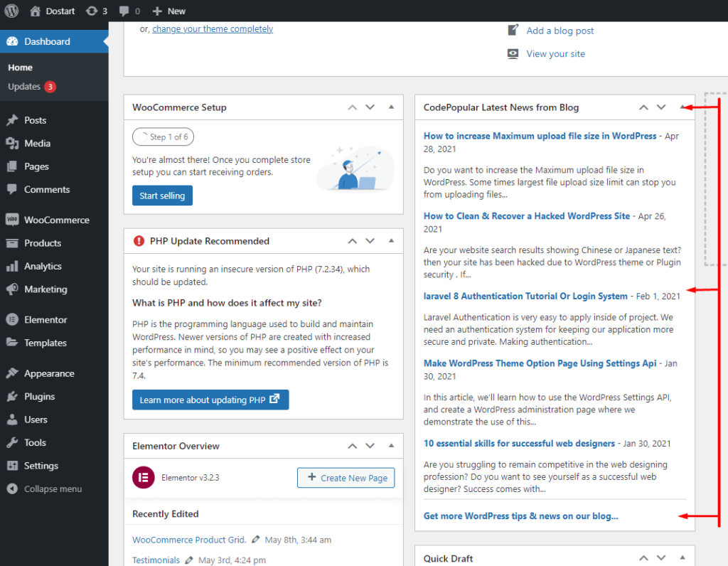Move WooCommerce Setup widget up
The height and width of the screenshot is (566, 728).
(x=353, y=107)
